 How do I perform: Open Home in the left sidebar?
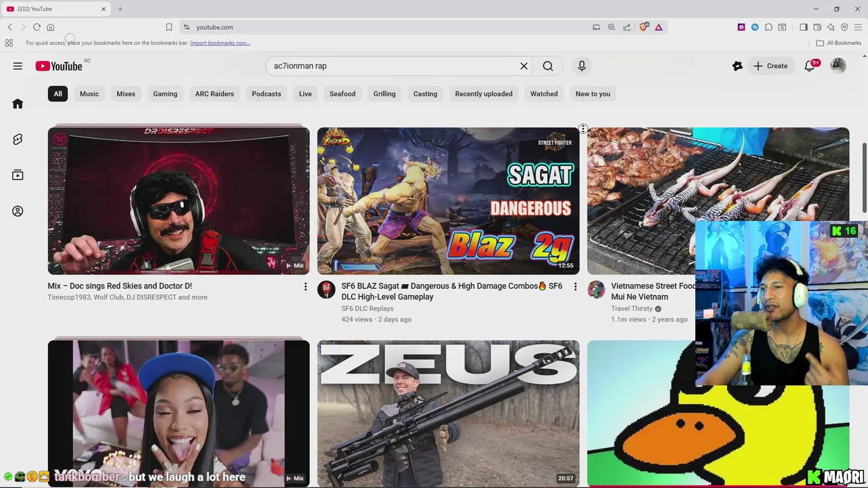(18, 104)
